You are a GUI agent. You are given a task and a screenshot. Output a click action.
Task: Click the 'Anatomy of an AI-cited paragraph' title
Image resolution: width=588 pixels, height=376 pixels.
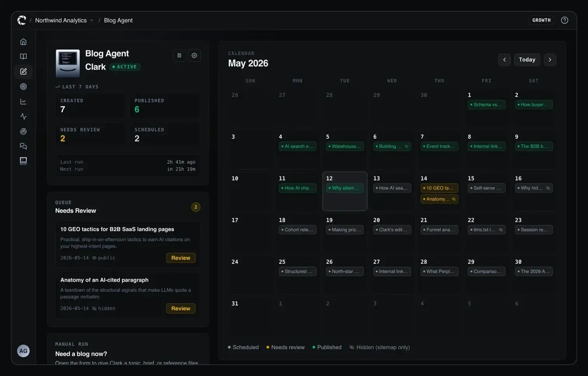pos(104,280)
